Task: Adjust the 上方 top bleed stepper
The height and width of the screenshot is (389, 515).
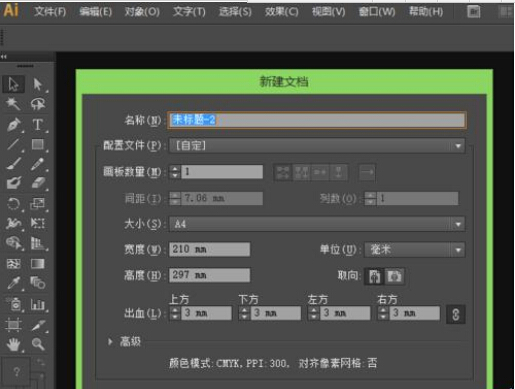Action: coord(175,313)
